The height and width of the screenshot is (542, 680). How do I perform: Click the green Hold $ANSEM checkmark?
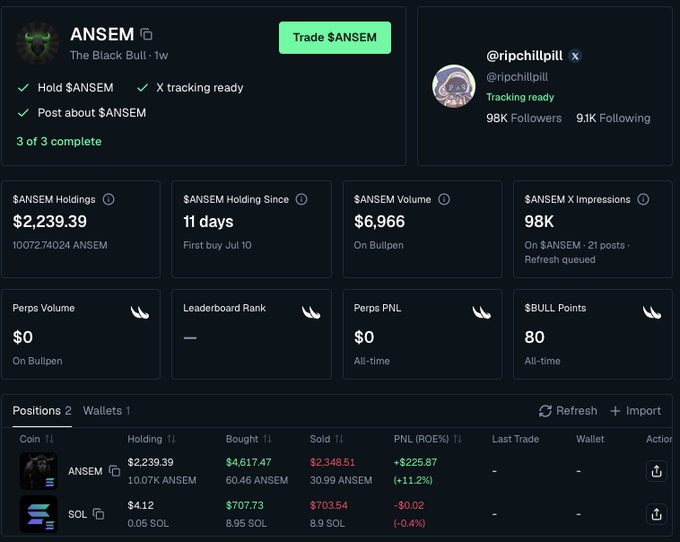point(23,88)
